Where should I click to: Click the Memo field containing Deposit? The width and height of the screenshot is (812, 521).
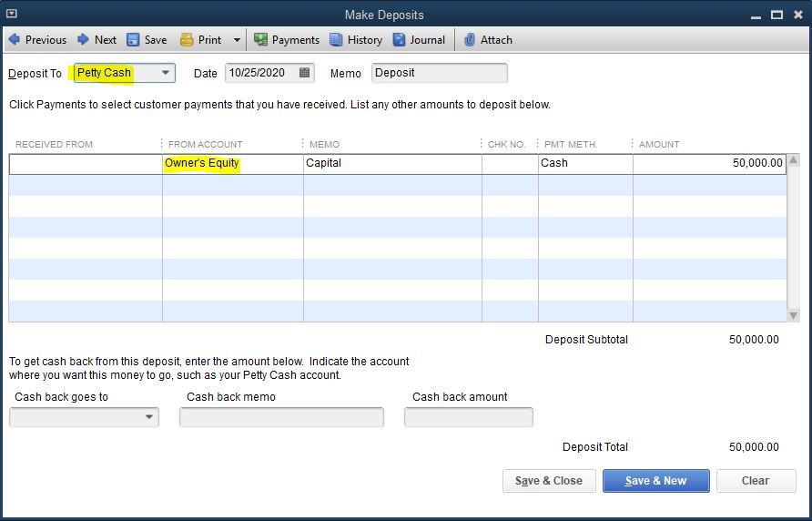(439, 73)
